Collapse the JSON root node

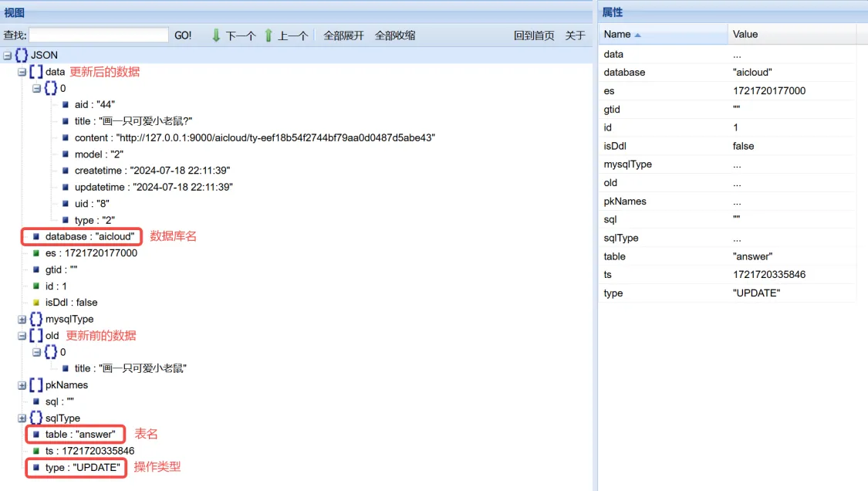click(x=7, y=56)
